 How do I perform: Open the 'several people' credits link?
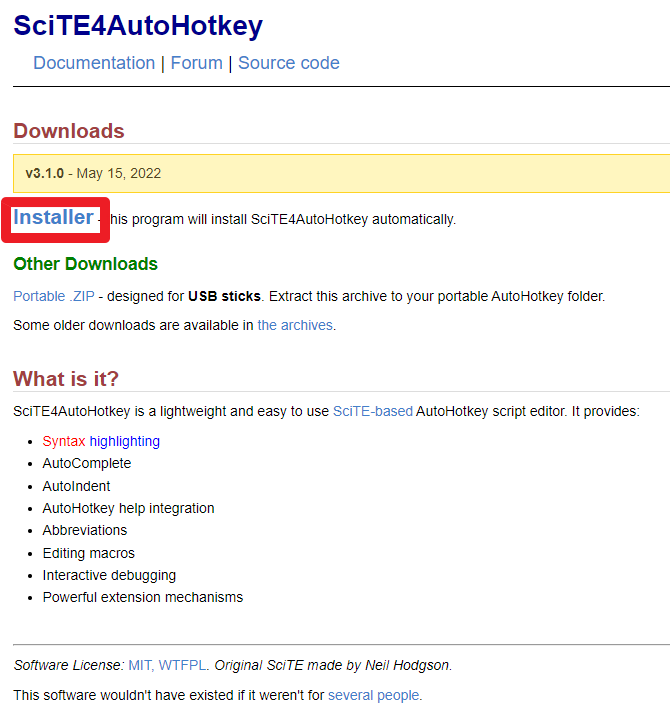(x=374, y=695)
